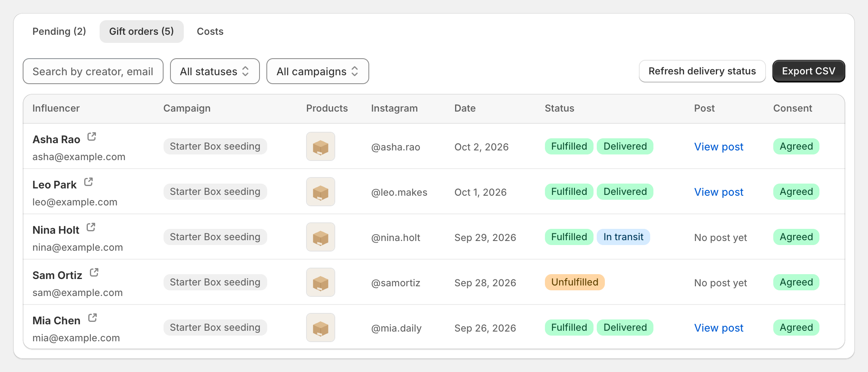Screen dimensions: 868x372
Task: Click the @mia.daily Instagram handle
Action: click(x=396, y=328)
